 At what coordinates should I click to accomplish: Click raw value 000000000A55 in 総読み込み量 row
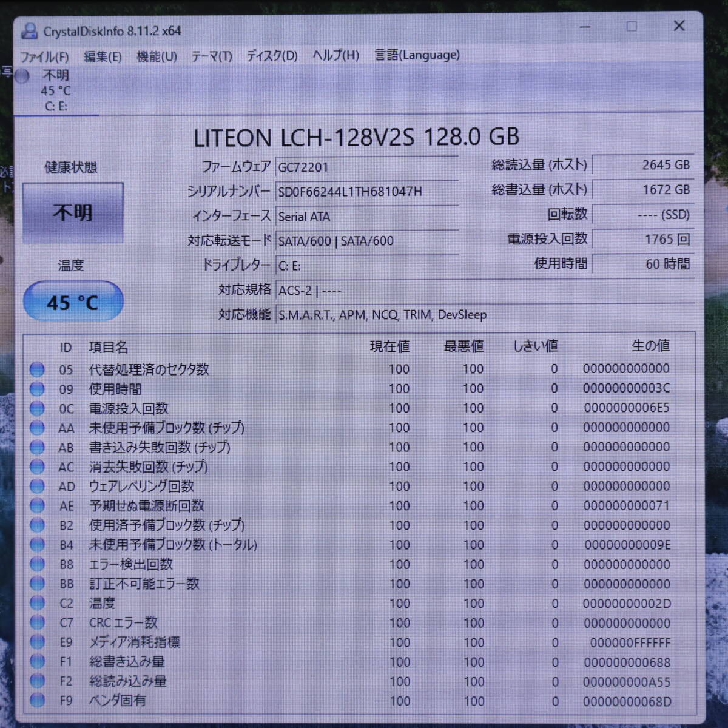(x=627, y=682)
